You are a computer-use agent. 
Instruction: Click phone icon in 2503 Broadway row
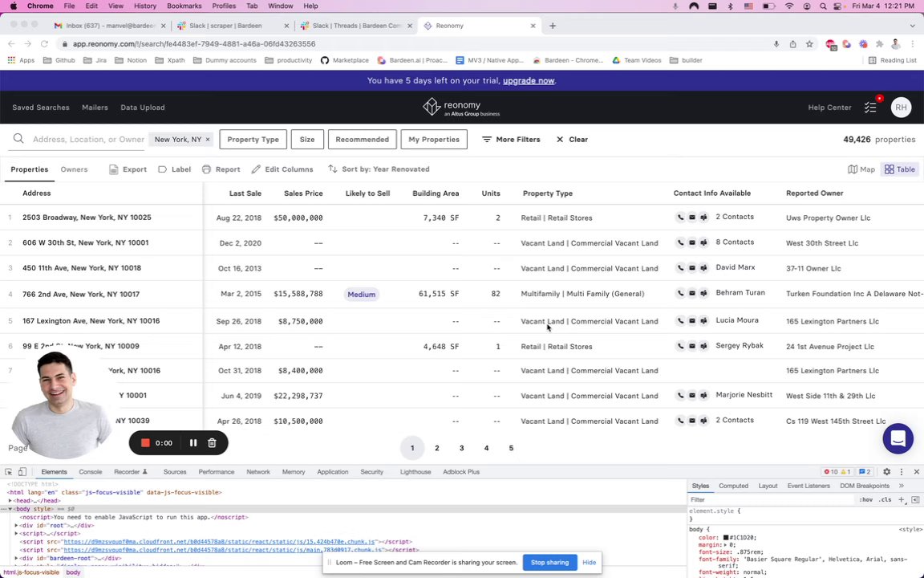coord(680,217)
